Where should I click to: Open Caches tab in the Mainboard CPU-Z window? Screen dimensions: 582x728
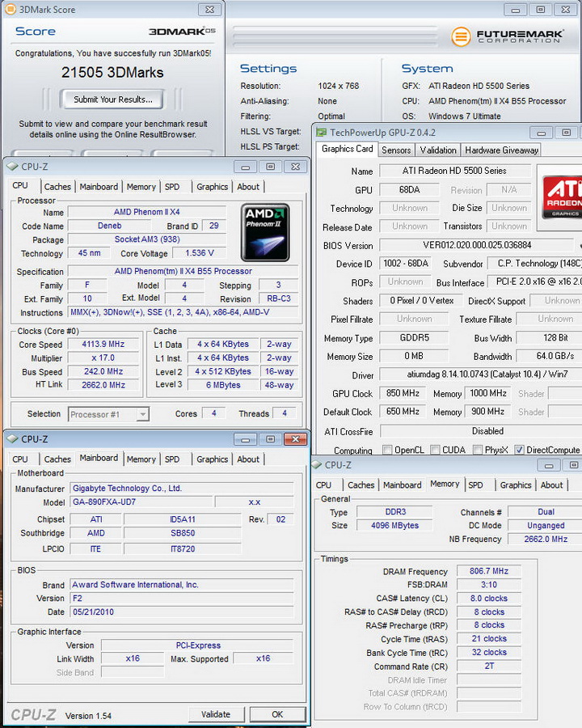[57, 459]
